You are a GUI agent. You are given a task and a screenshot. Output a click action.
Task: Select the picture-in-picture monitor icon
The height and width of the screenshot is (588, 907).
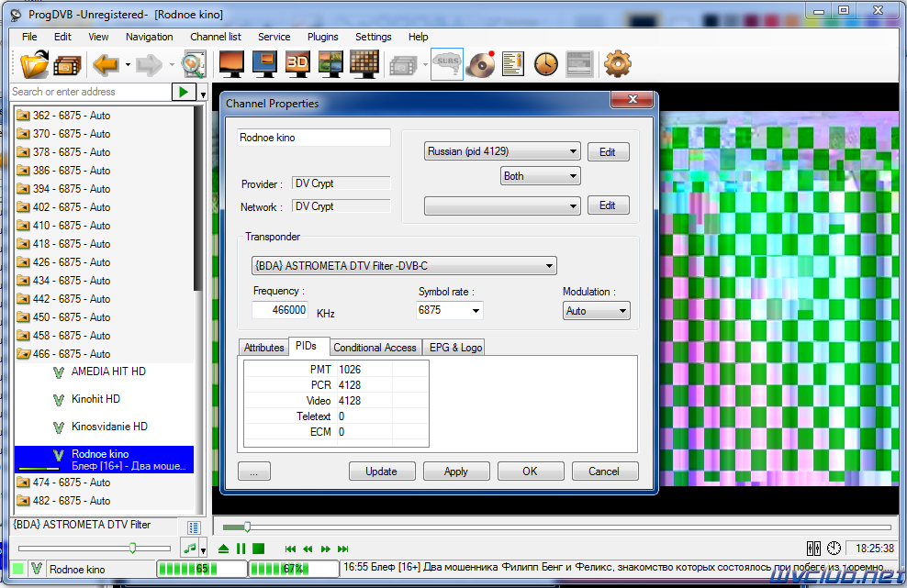point(265,63)
